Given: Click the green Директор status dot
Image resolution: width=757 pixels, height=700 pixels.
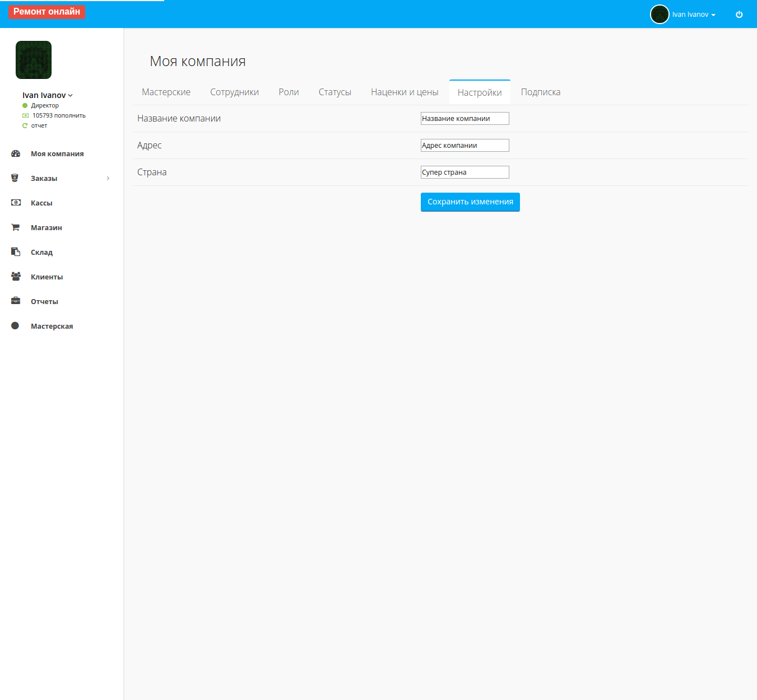Looking at the screenshot, I should coord(25,105).
